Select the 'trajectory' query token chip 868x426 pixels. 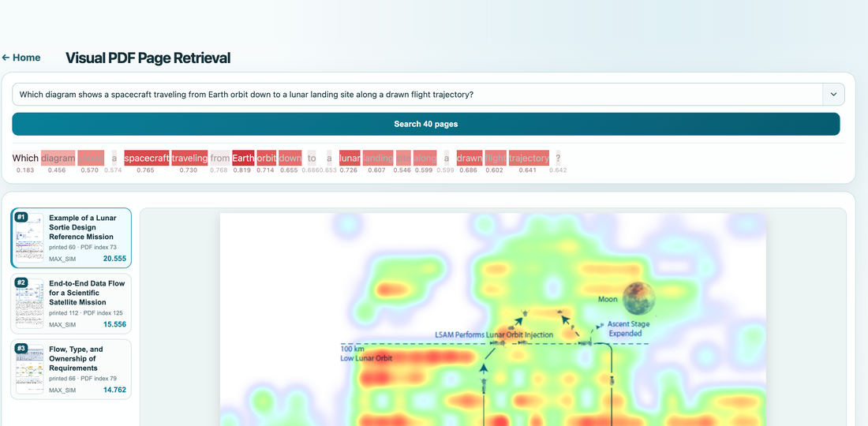pyautogui.click(x=529, y=159)
